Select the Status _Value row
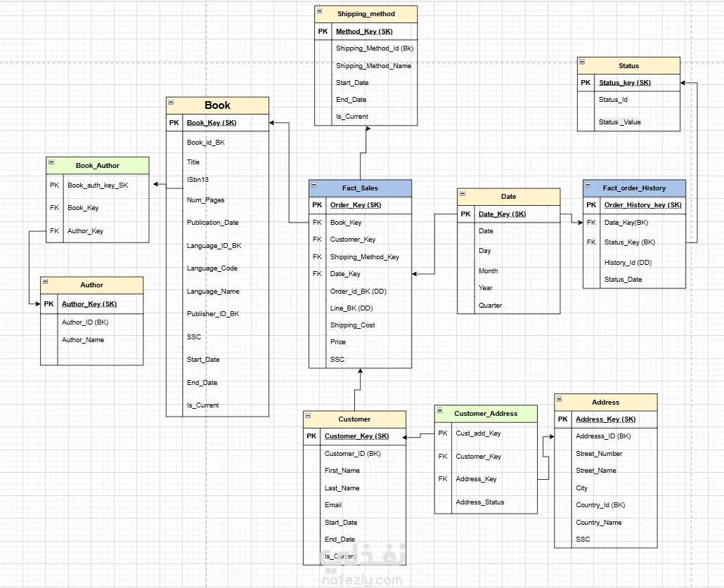This screenshot has width=724, height=588. (x=628, y=122)
